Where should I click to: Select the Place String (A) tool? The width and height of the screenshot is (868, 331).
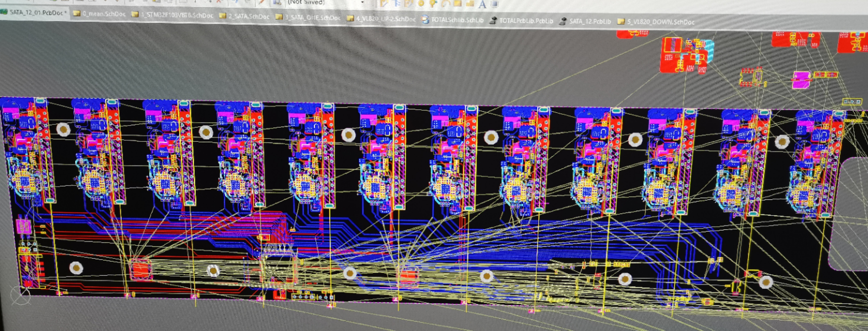482,4
